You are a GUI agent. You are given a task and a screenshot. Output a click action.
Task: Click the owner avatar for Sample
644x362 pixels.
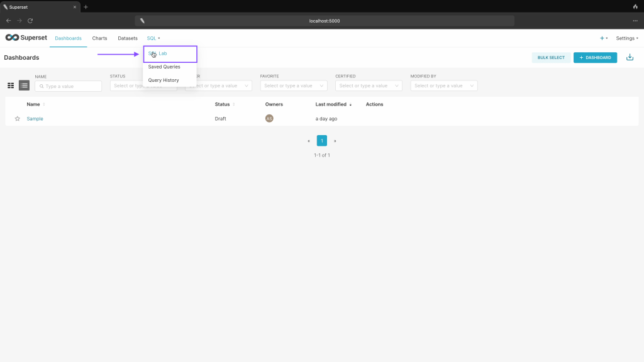(269, 118)
